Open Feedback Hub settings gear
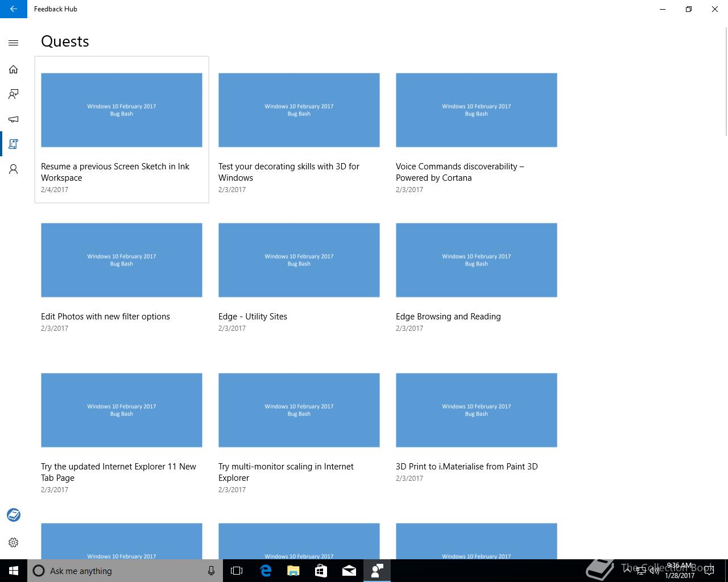 (x=14, y=542)
